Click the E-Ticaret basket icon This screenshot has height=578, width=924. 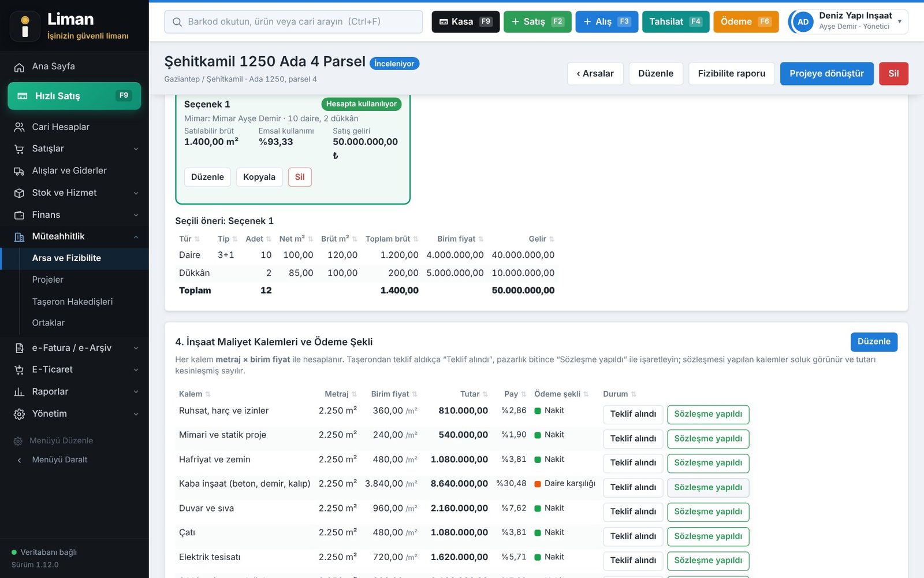tap(19, 370)
